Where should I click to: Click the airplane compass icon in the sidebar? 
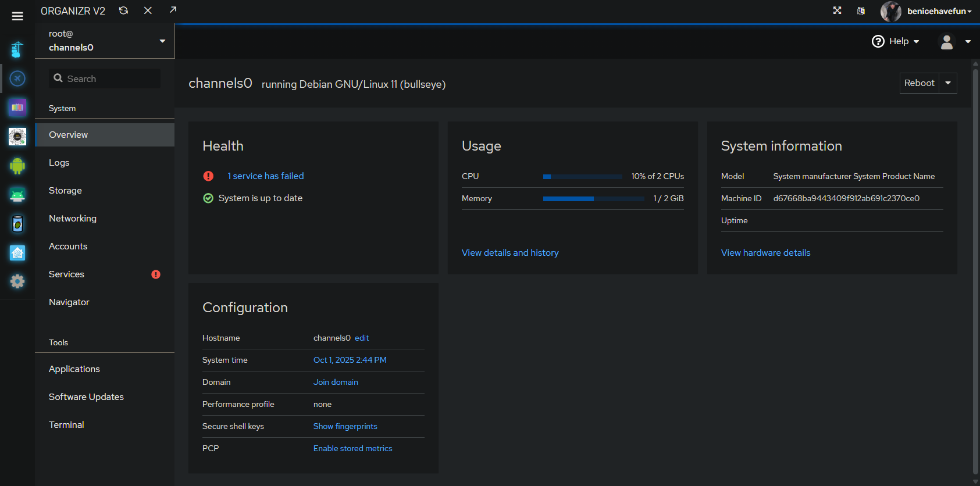17,78
